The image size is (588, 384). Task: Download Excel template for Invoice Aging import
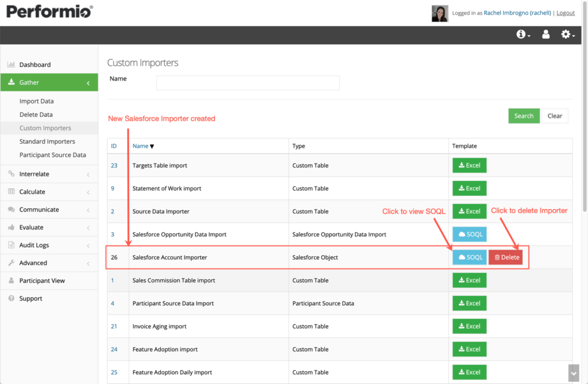pyautogui.click(x=470, y=326)
